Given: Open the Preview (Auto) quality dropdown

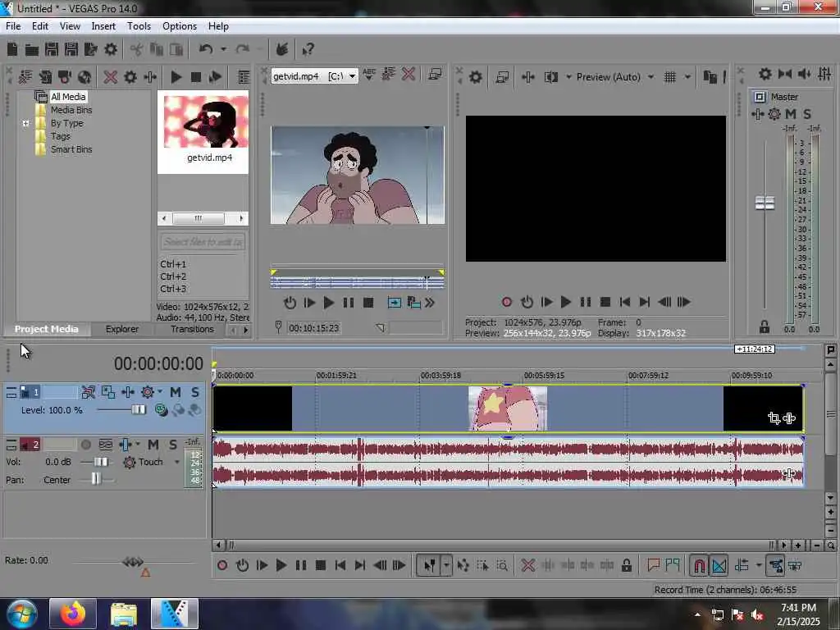Looking at the screenshot, I should pos(651,77).
